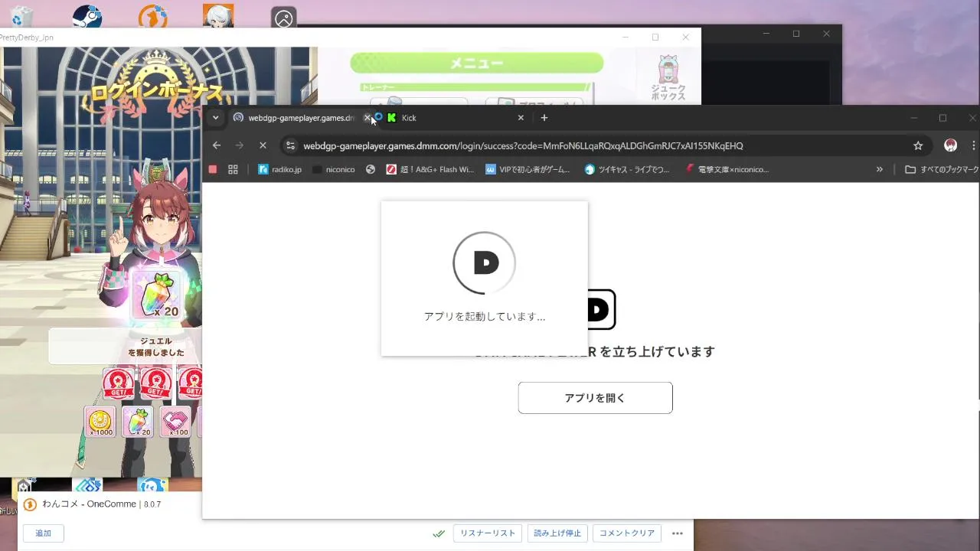The height and width of the screenshot is (551, 980).
Task: Open Chrome's tab search dropdown arrow
Action: point(216,118)
